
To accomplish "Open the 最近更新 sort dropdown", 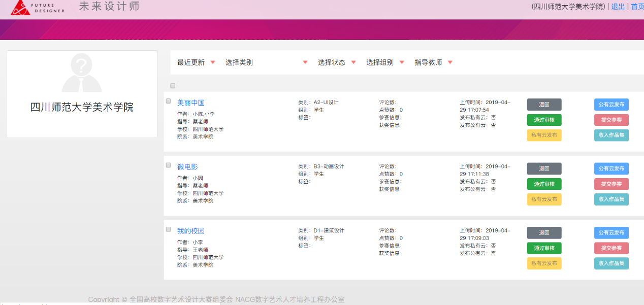I will pyautogui.click(x=196, y=62).
